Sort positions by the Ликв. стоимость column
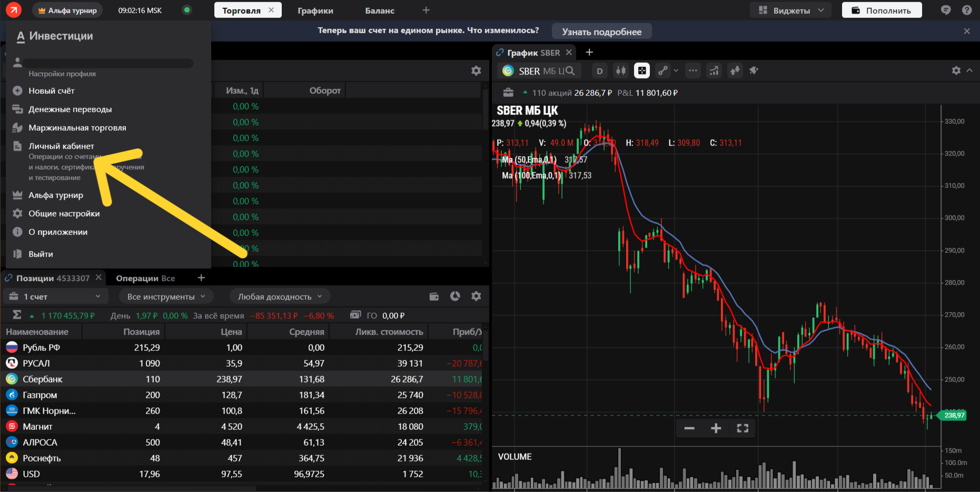Image resolution: width=980 pixels, height=492 pixels. coord(389,332)
